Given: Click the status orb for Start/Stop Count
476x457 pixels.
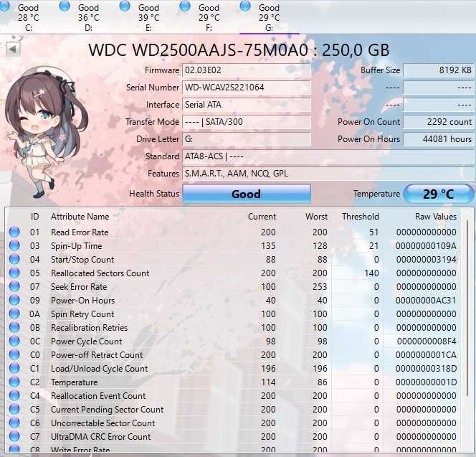Looking at the screenshot, I should tap(14, 259).
